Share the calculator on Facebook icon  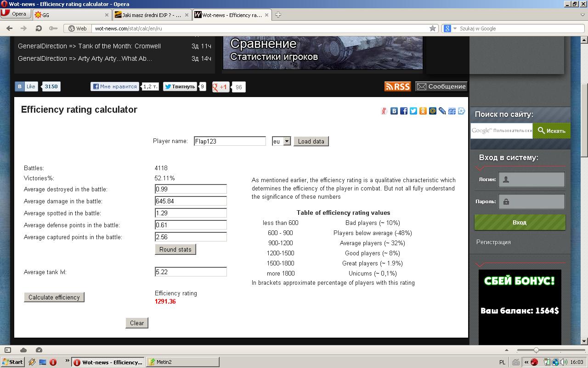coord(403,111)
